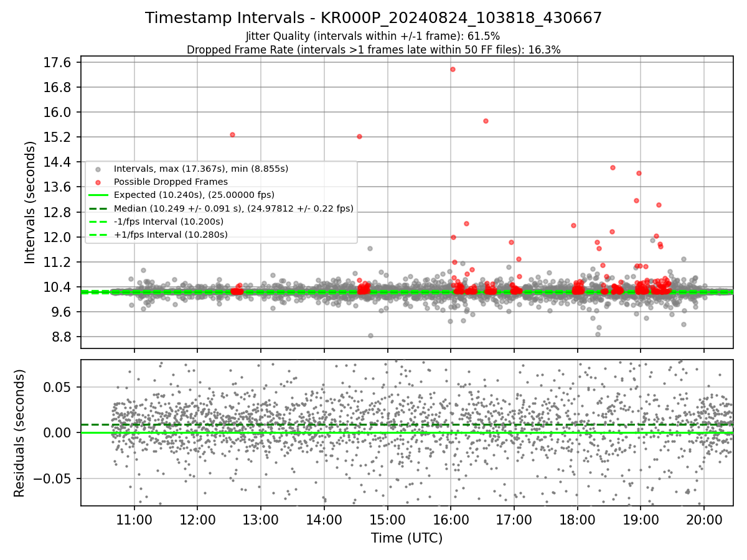Screen dimensions: 747x560
Task: Click the solid green zero line in residuals plot
Action: tap(407, 432)
